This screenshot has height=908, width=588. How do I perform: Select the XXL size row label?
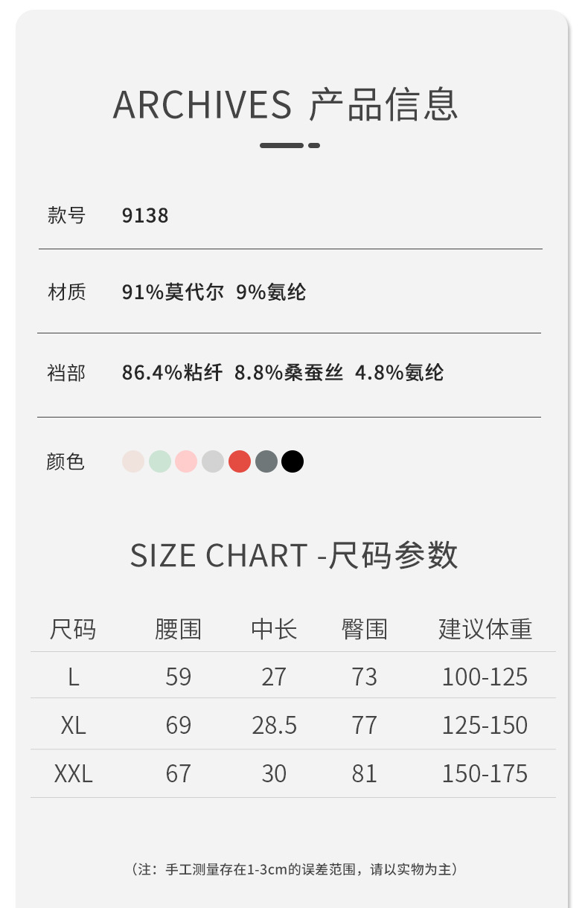(x=73, y=774)
